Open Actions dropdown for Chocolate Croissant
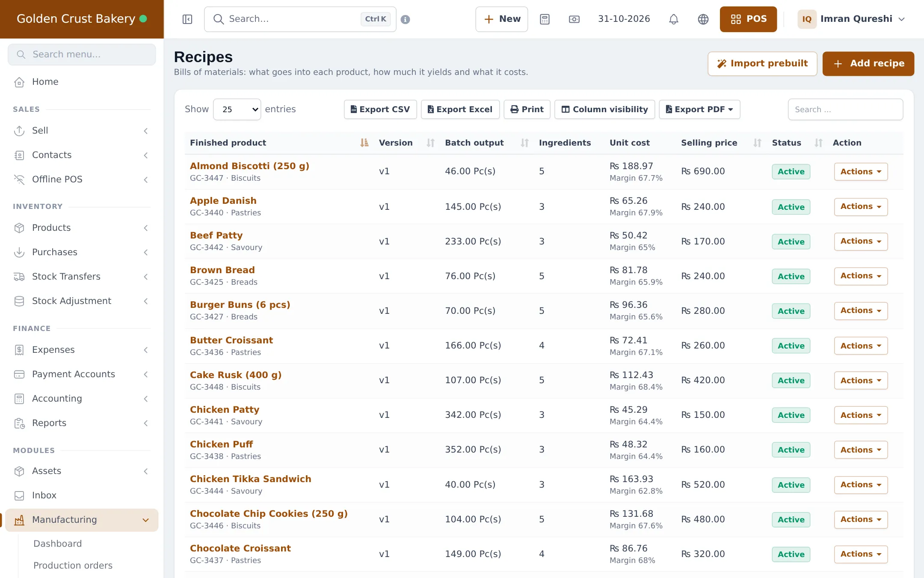This screenshot has height=578, width=924. (861, 554)
